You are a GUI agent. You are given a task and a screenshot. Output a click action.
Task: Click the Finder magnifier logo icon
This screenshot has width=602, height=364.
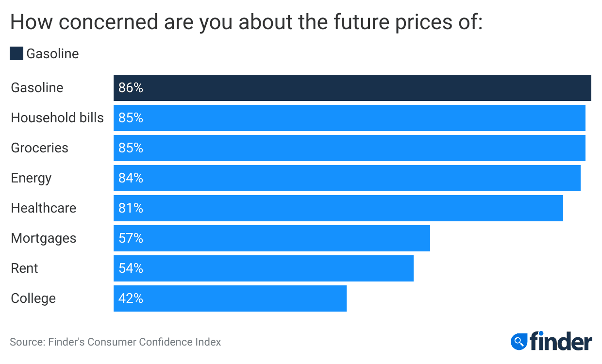click(x=519, y=341)
